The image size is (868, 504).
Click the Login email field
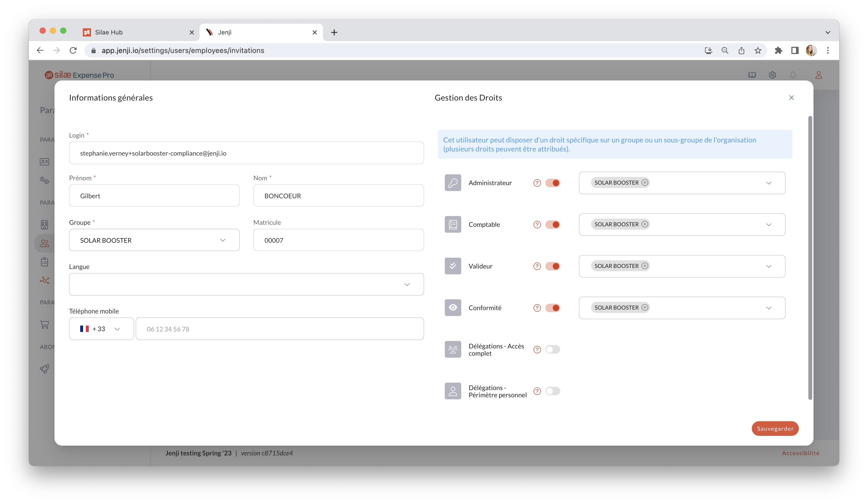(x=246, y=153)
